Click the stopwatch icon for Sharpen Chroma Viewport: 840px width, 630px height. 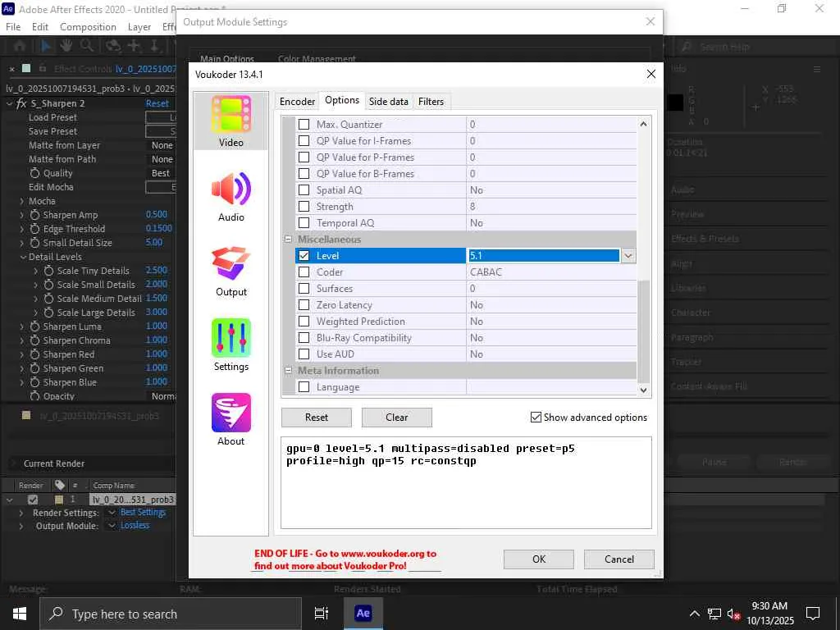34,340
